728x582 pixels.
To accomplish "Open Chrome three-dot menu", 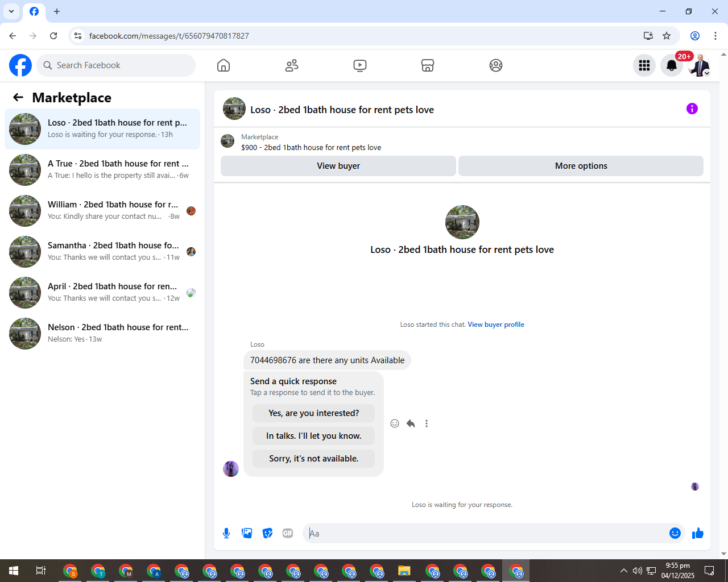I will click(715, 36).
